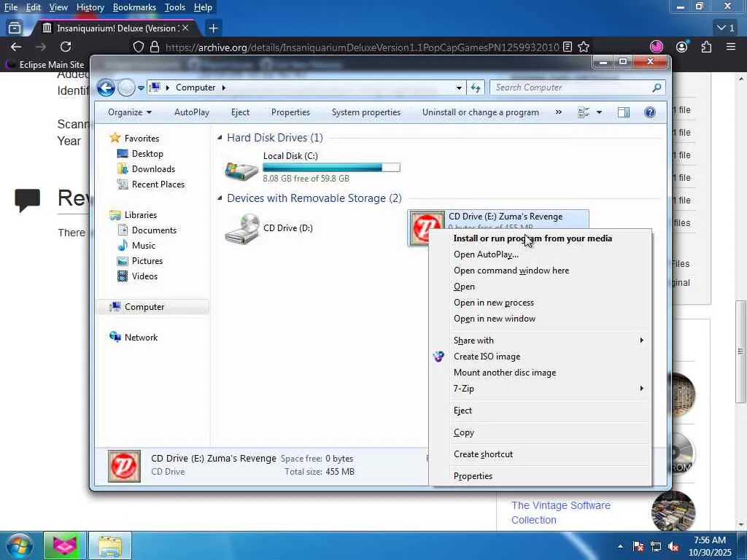Click the change view icon in toolbar
Screen dimensions: 747x560
584,112
